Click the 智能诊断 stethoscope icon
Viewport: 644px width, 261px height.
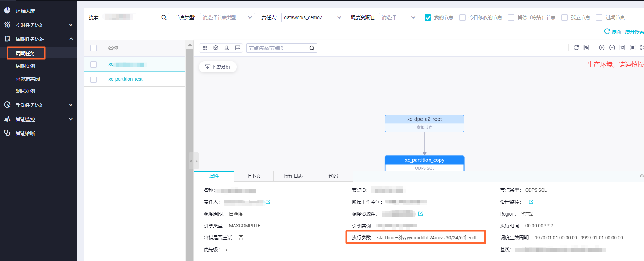(x=7, y=133)
